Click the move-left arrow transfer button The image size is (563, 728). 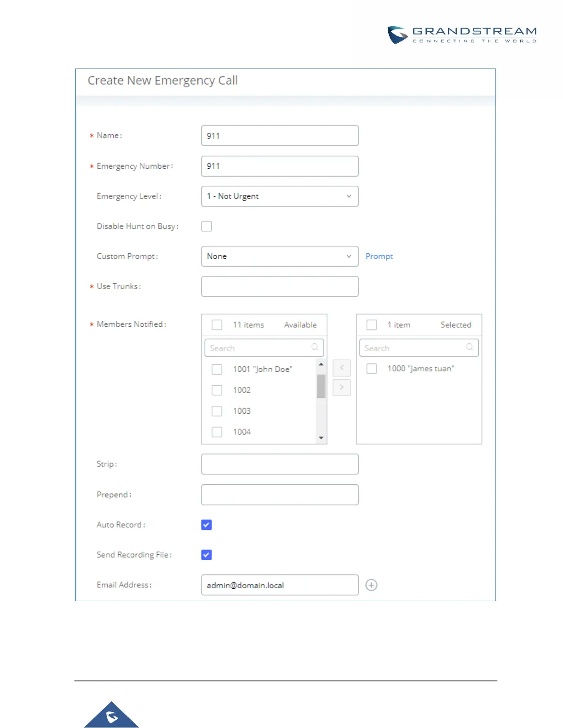341,368
